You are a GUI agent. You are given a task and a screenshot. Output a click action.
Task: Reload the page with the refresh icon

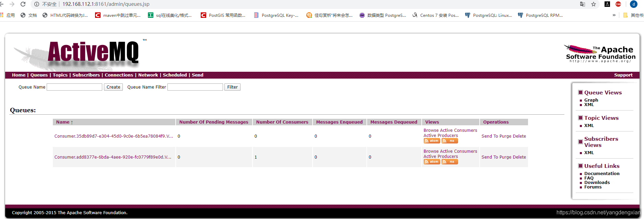coord(23,4)
